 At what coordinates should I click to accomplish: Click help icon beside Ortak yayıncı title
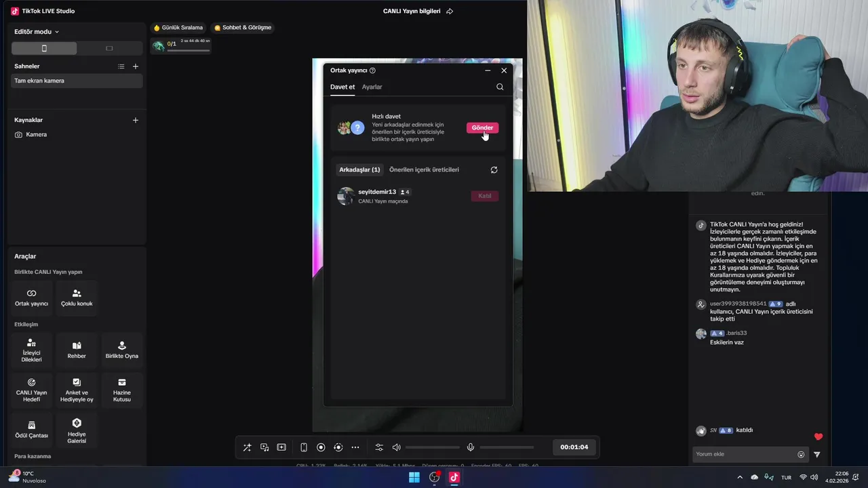pyautogui.click(x=372, y=70)
